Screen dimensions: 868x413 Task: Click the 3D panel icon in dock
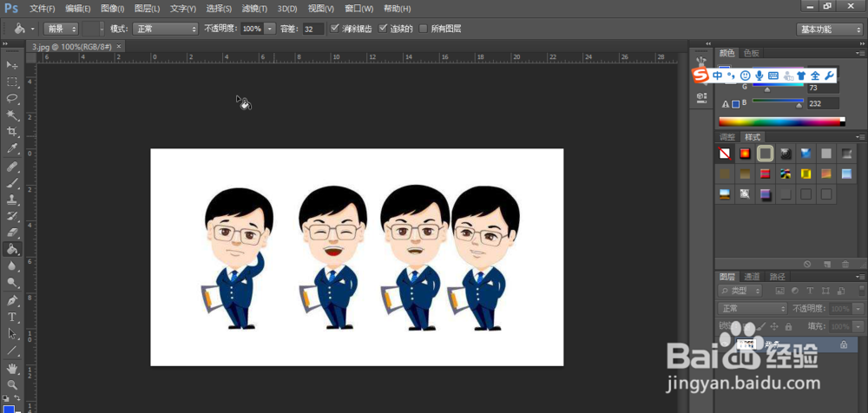(701, 97)
